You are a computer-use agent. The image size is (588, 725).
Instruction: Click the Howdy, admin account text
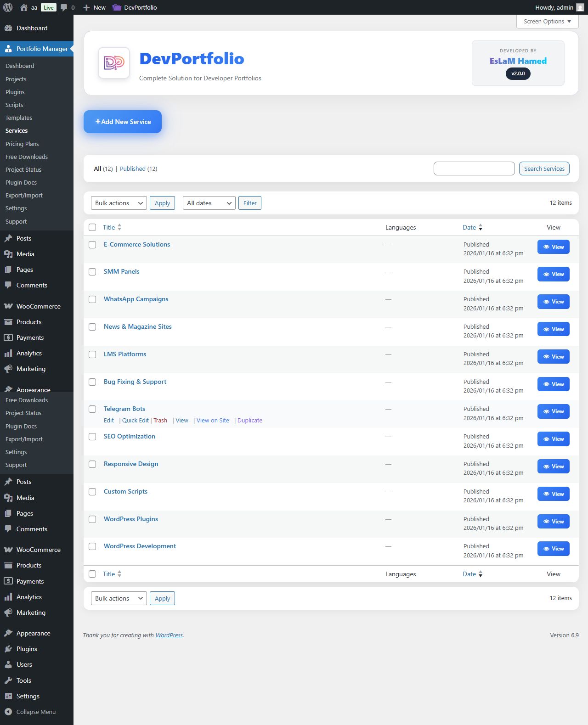pos(554,7)
